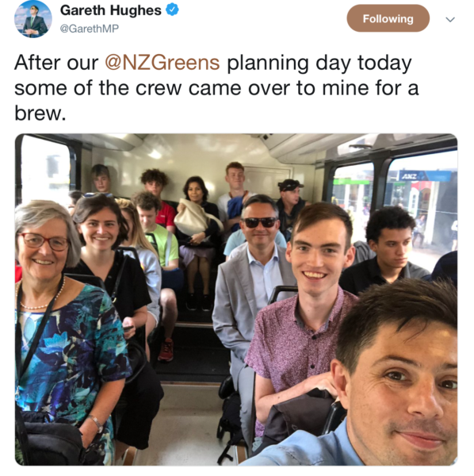The width and height of the screenshot is (474, 476).
Task: Click the neon green shirt in photo
Action: pyautogui.click(x=162, y=246)
